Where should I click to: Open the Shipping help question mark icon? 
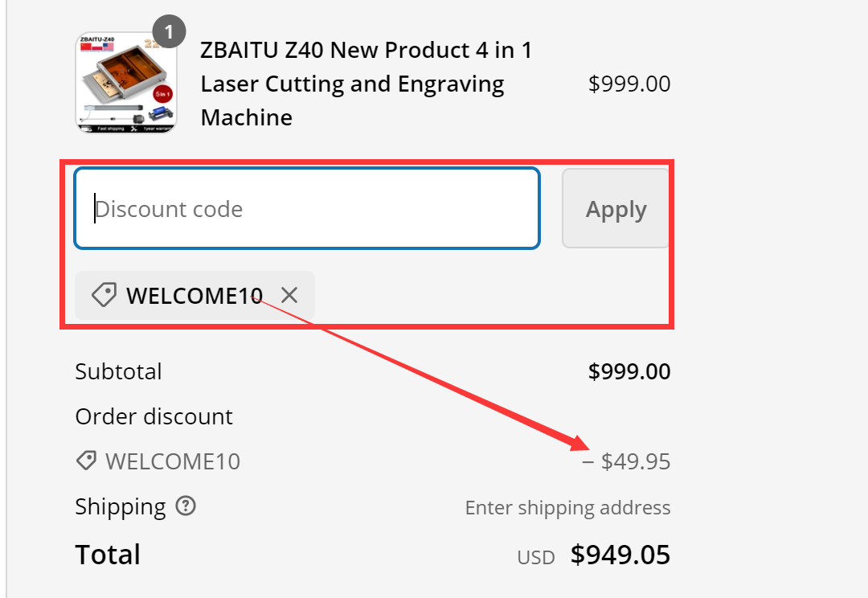(x=187, y=506)
